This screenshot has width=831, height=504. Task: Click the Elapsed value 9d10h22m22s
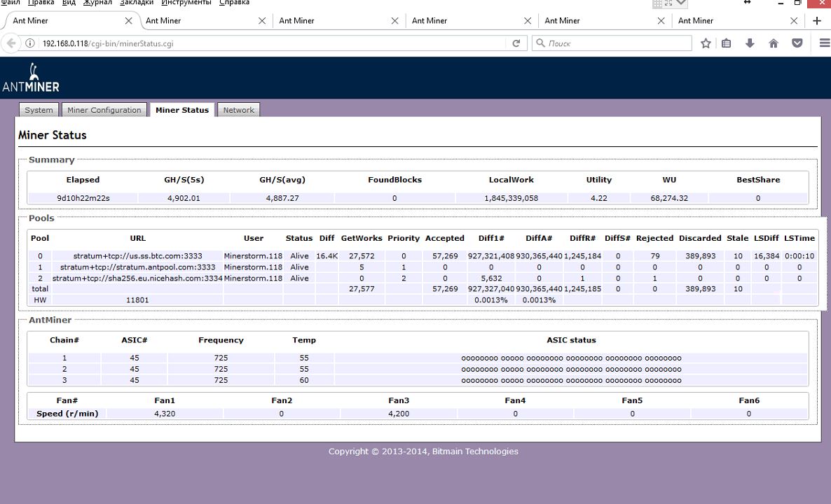tap(83, 198)
